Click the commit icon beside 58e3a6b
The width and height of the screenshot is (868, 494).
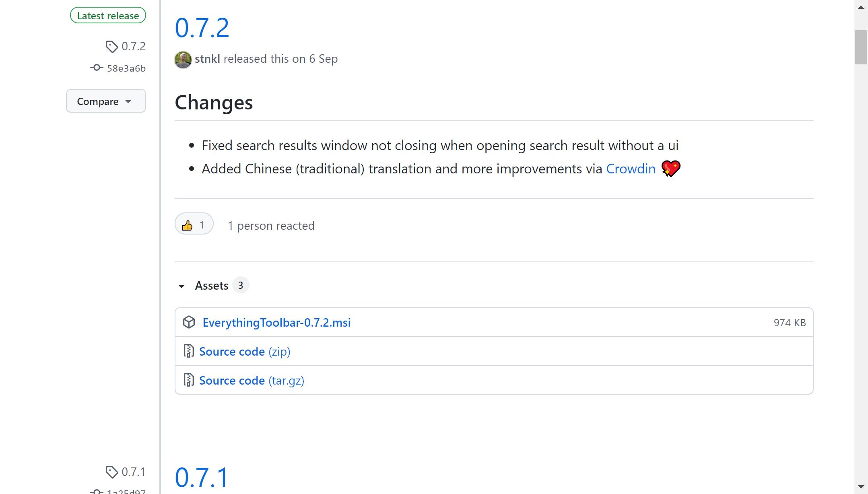tap(97, 68)
